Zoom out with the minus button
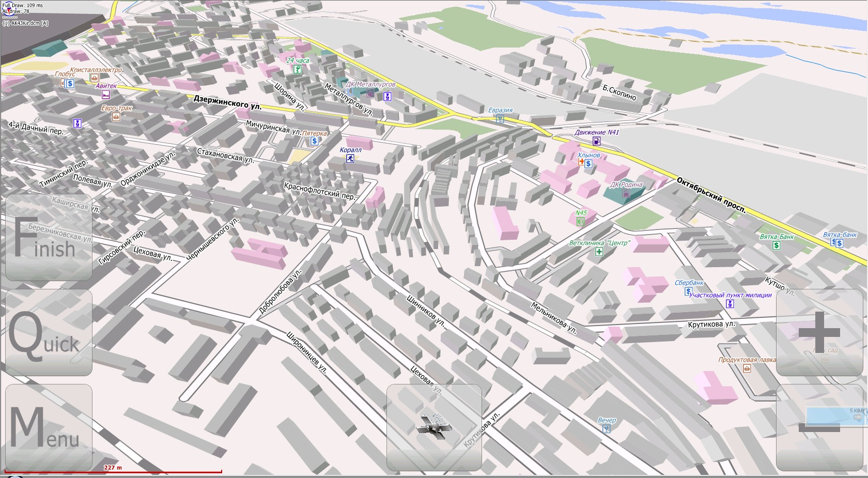Image resolution: width=868 pixels, height=478 pixels. (819, 427)
